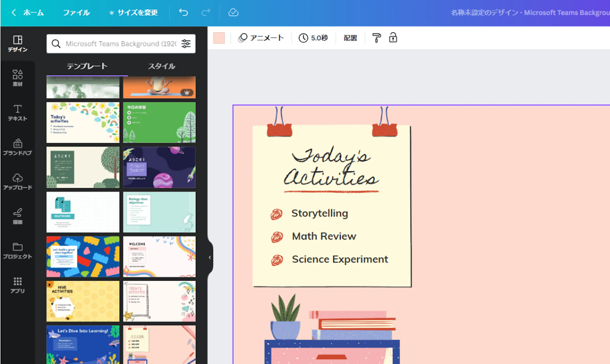Click the copy style paint roller icon
The height and width of the screenshot is (364, 610).
(x=376, y=38)
